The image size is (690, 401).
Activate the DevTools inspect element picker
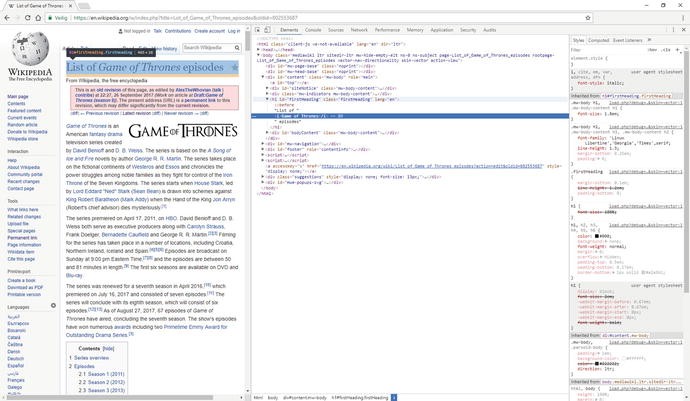(257, 30)
